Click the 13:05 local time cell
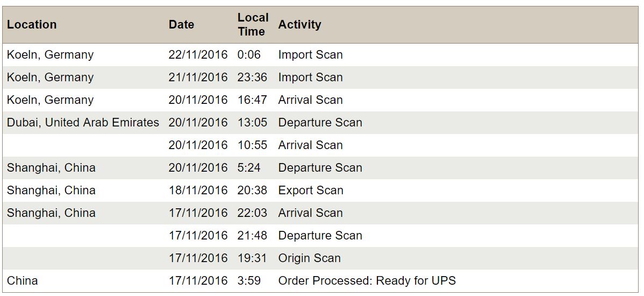Image resolution: width=644 pixels, height=296 pixels. (252, 123)
